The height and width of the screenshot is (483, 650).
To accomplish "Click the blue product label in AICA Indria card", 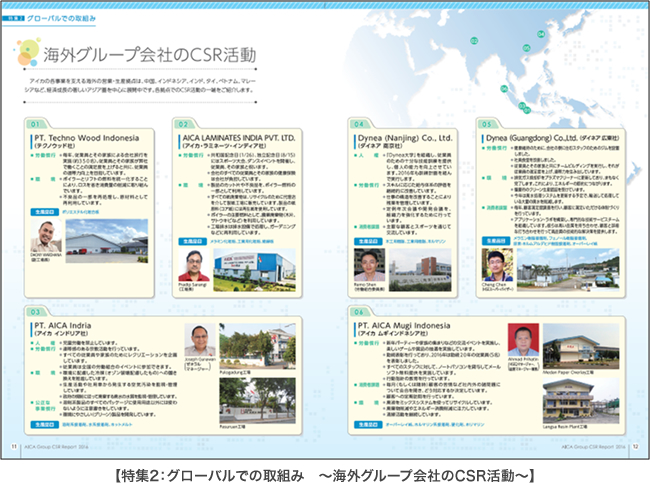I will pos(45,425).
